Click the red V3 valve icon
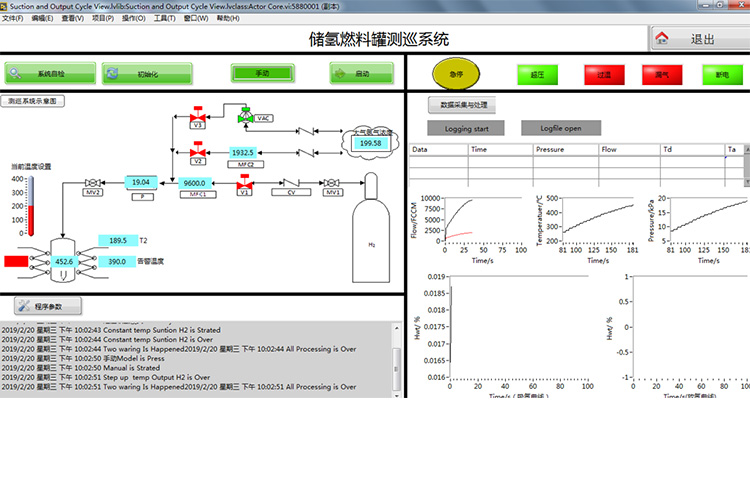Viewport: 750px width, 480px height. [197, 117]
